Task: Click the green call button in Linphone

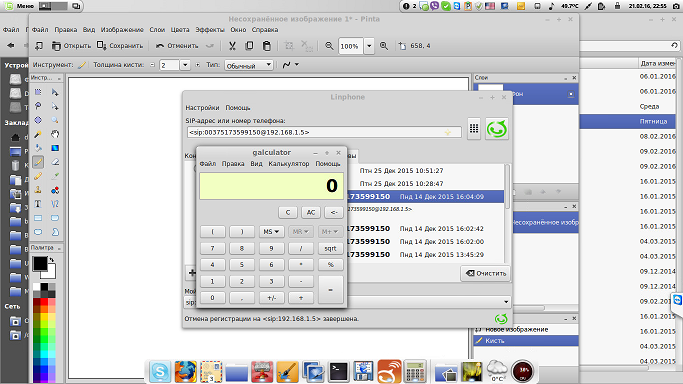Action: tap(497, 129)
